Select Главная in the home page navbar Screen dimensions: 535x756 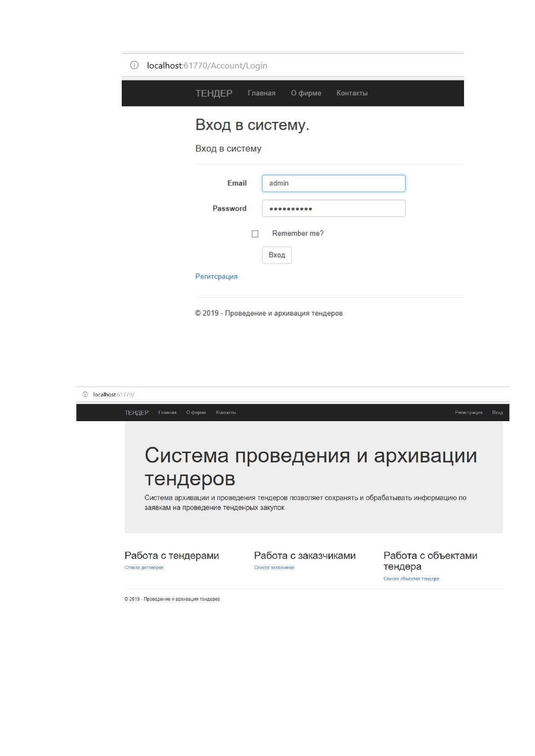tap(168, 413)
